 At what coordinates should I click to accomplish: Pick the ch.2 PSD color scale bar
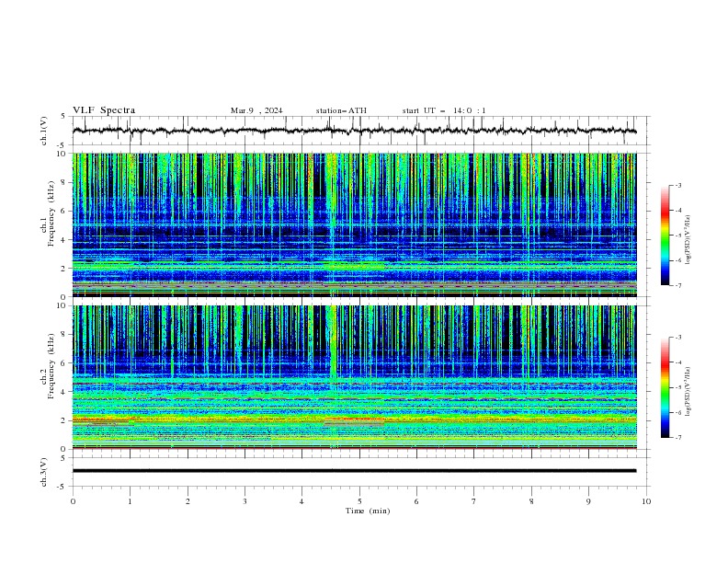click(665, 387)
